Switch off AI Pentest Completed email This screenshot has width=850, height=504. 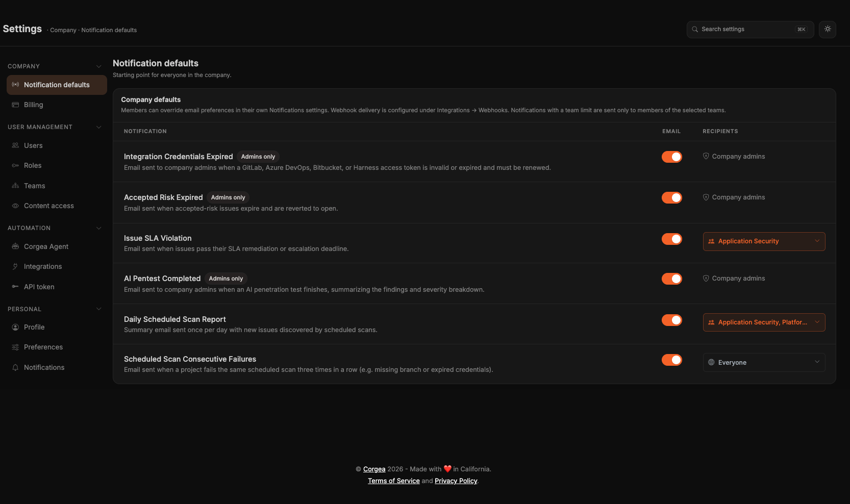[x=672, y=279]
